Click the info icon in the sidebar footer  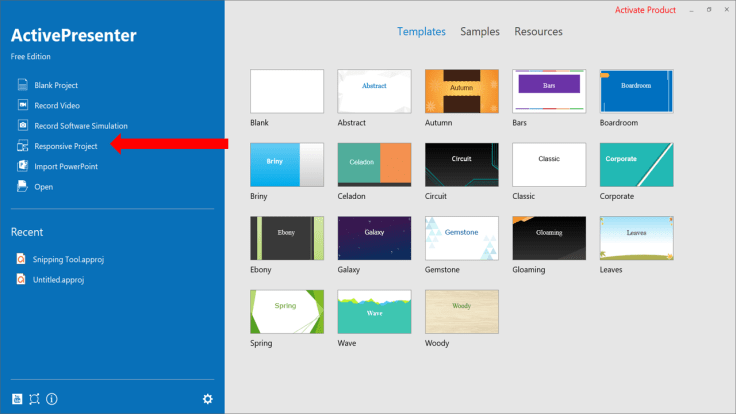pyautogui.click(x=52, y=399)
